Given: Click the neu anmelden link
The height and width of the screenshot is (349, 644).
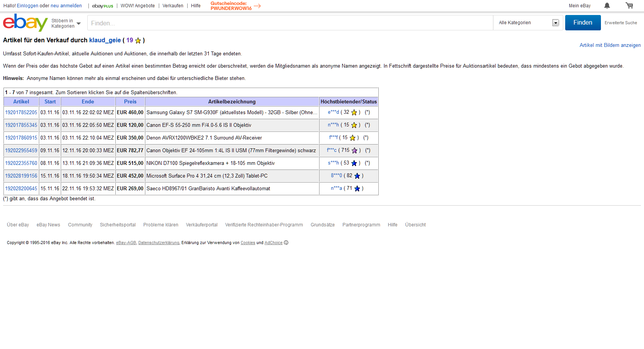Looking at the screenshot, I should point(66,6).
